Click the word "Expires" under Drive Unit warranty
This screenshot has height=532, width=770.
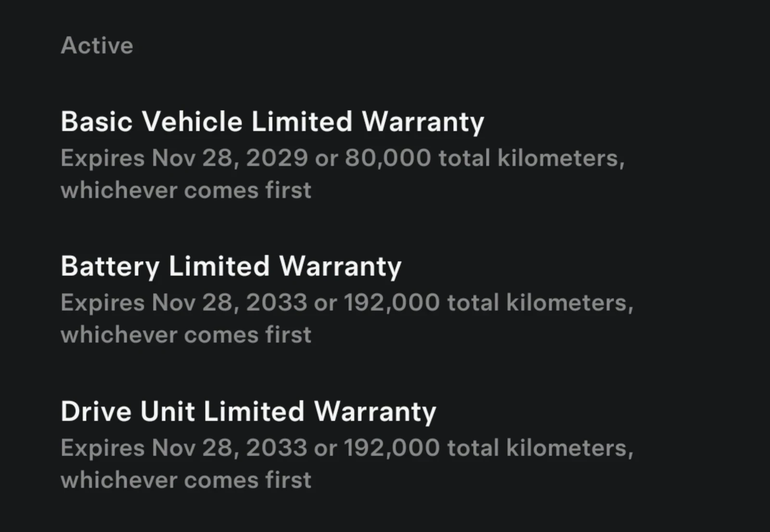click(103, 448)
